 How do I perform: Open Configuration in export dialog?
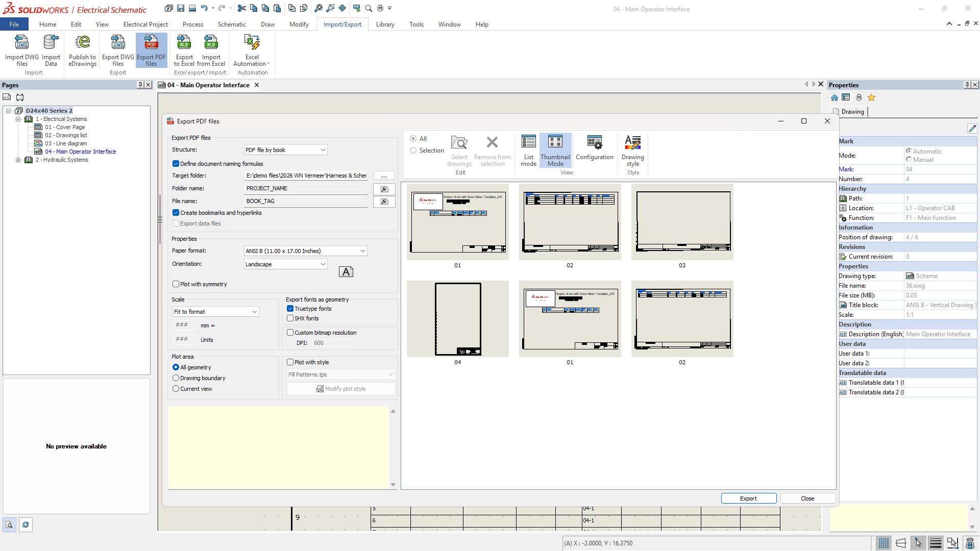coord(594,148)
